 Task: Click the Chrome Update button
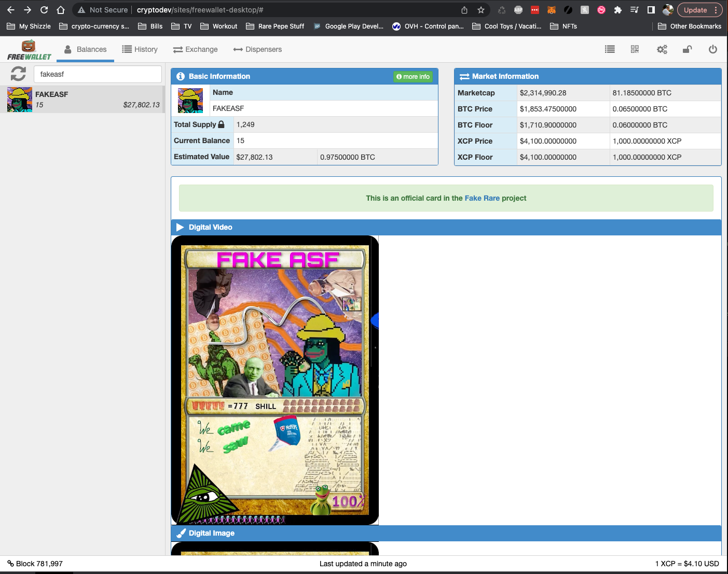pos(700,10)
